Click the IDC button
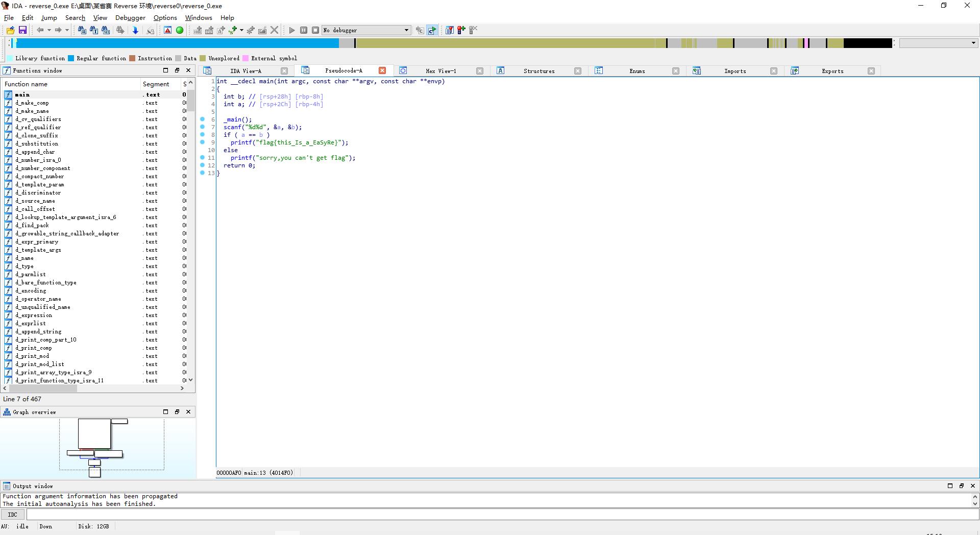The width and height of the screenshot is (980, 535). (13, 515)
